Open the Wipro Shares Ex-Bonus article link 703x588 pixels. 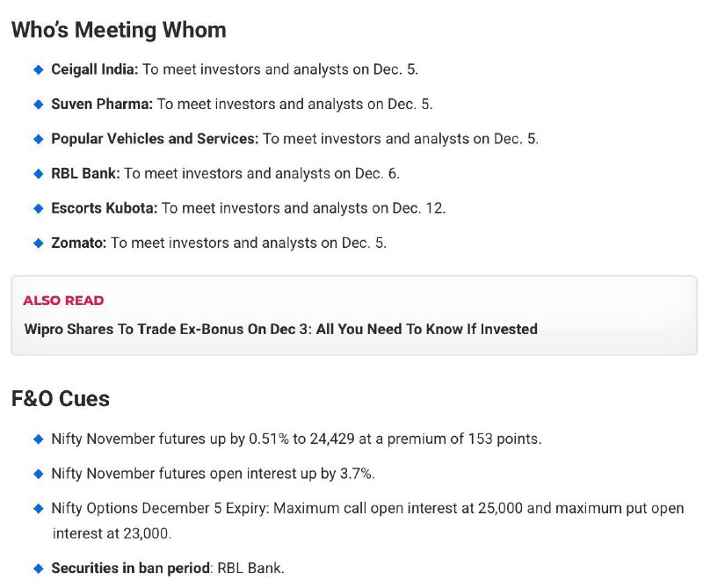click(x=280, y=329)
